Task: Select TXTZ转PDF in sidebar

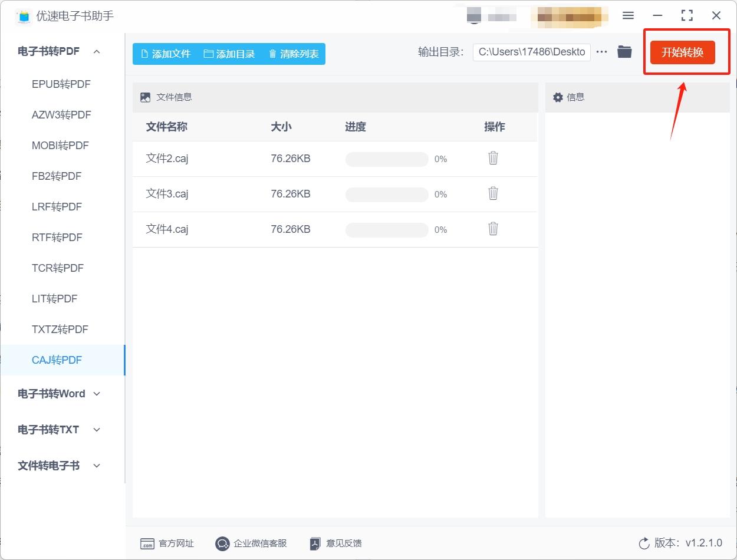Action: [61, 330]
